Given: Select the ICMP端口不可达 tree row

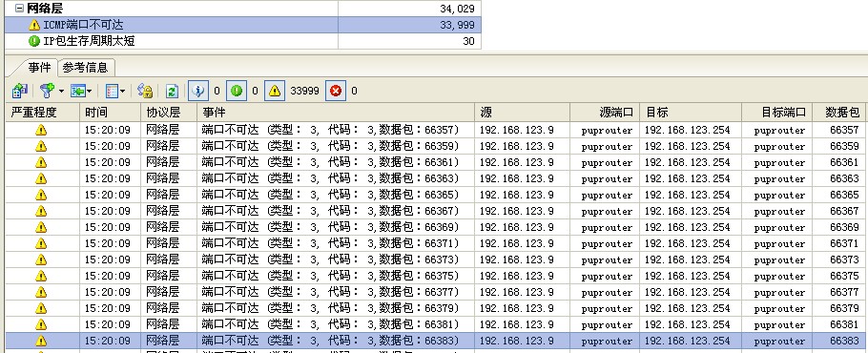Looking at the screenshot, I should click(242, 25).
